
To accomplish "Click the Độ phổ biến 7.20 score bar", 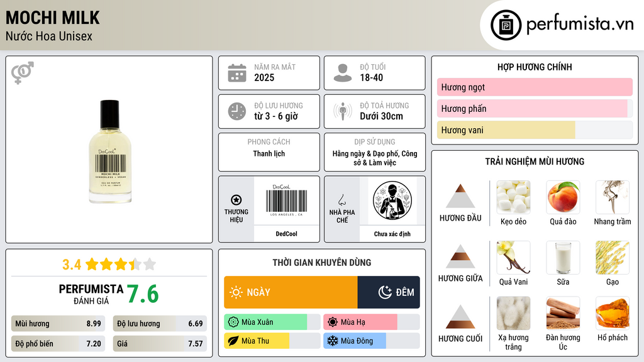I will coord(58,344).
